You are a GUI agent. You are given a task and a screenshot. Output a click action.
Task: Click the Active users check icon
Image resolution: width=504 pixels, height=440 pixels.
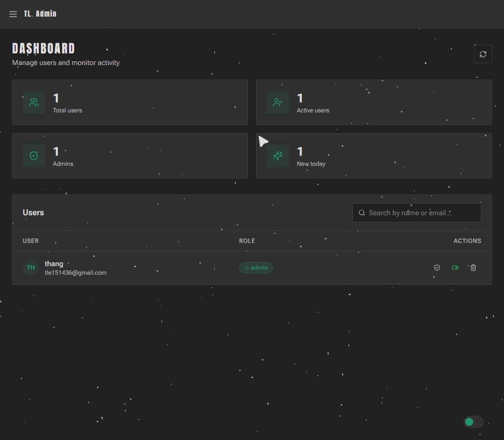click(278, 102)
